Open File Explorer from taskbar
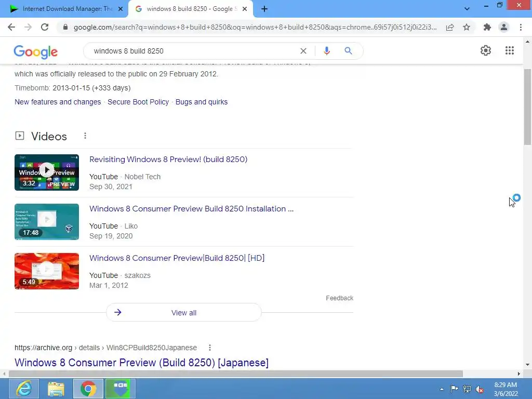 pyautogui.click(x=56, y=389)
